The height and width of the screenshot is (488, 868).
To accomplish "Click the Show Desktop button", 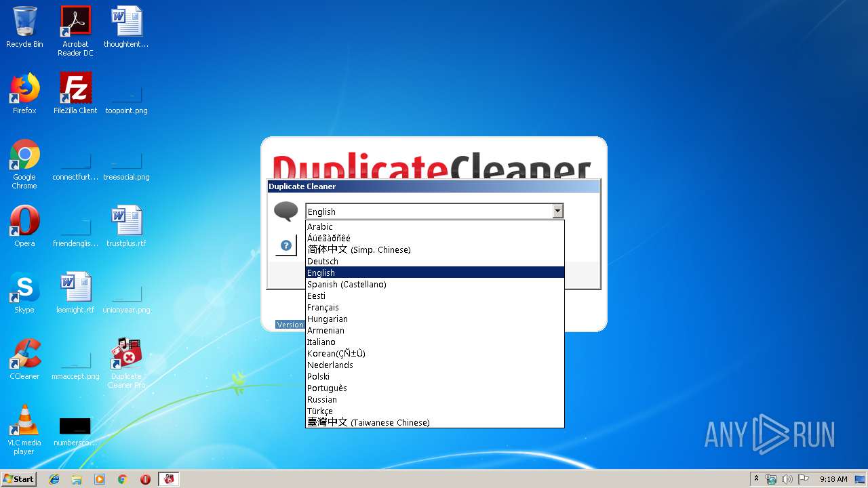I will tap(861, 479).
